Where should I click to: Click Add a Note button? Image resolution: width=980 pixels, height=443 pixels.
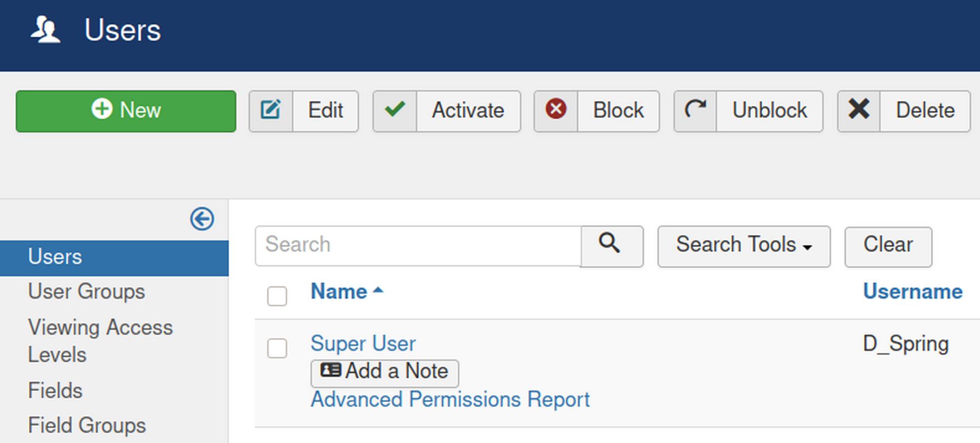tap(384, 372)
